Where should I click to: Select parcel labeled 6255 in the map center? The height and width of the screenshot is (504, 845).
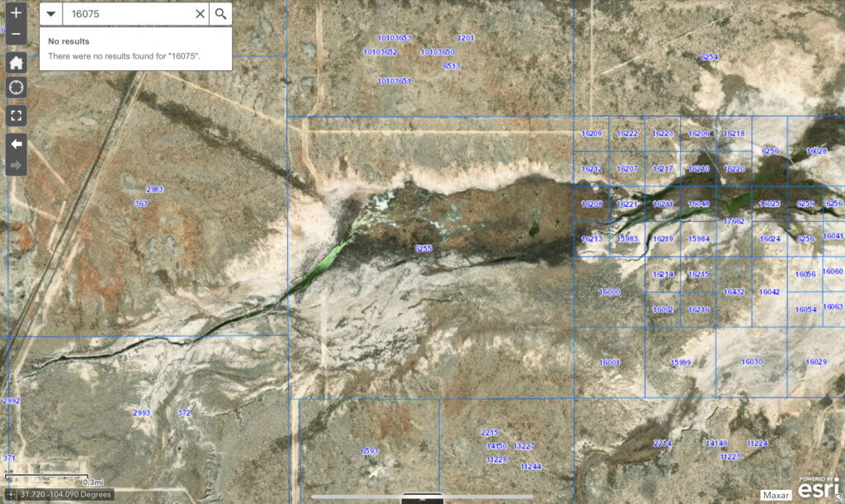click(x=423, y=246)
